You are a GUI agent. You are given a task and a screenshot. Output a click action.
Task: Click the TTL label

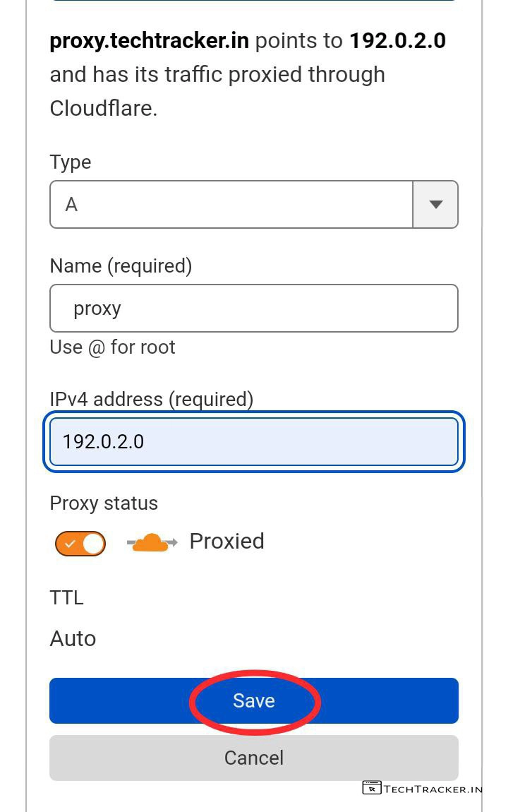pyautogui.click(x=66, y=597)
